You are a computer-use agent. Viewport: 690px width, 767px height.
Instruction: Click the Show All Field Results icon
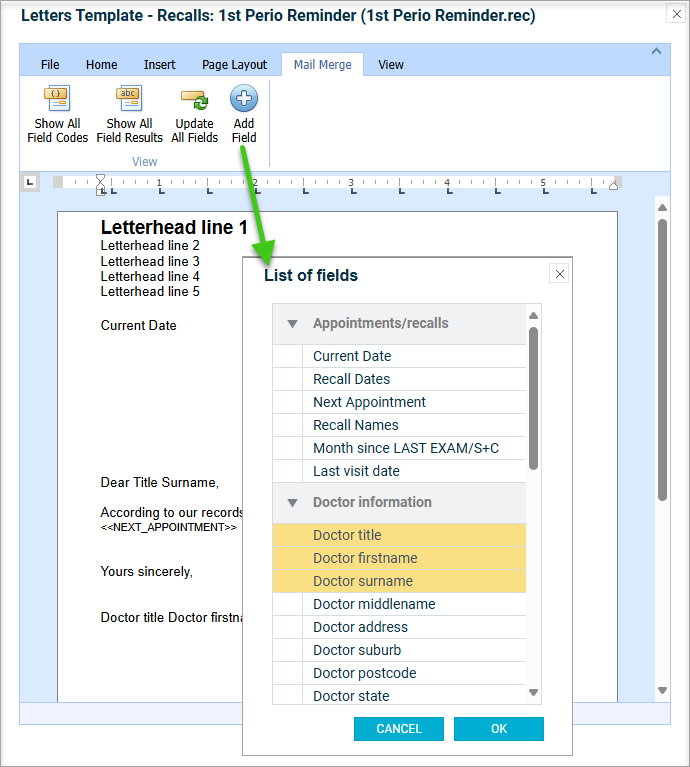[129, 98]
